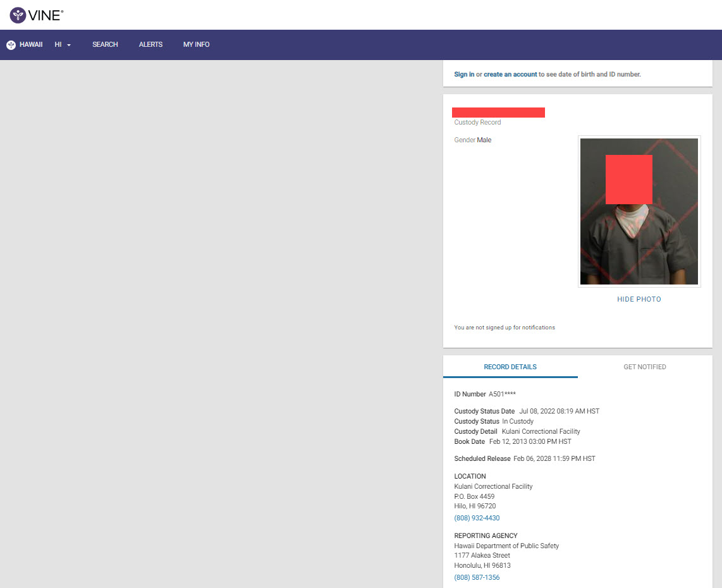
Task: Click the HAWAII label in navigation bar
Action: (x=31, y=45)
